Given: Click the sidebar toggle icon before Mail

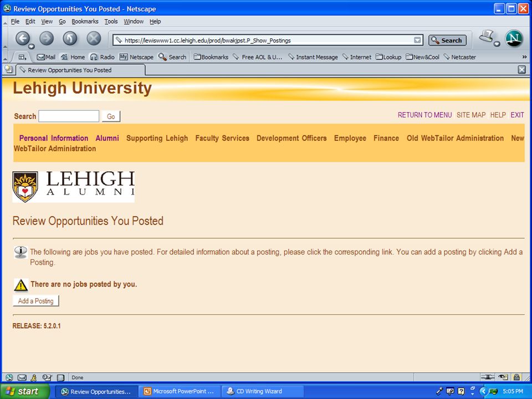Looking at the screenshot, I should 22,57.
